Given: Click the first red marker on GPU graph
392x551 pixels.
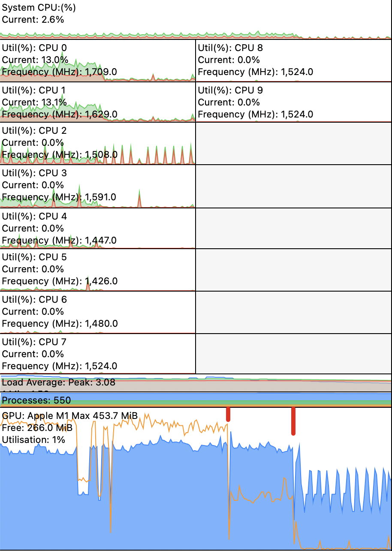Looking at the screenshot, I should click(228, 415).
